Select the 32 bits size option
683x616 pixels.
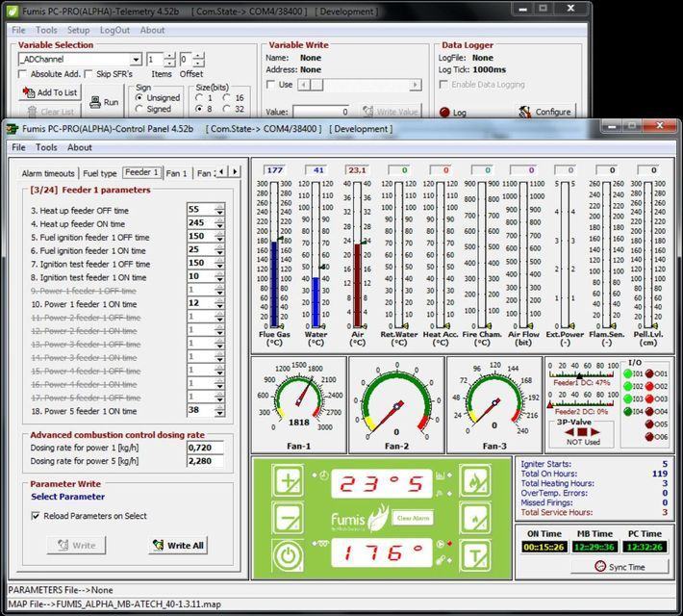coord(226,109)
